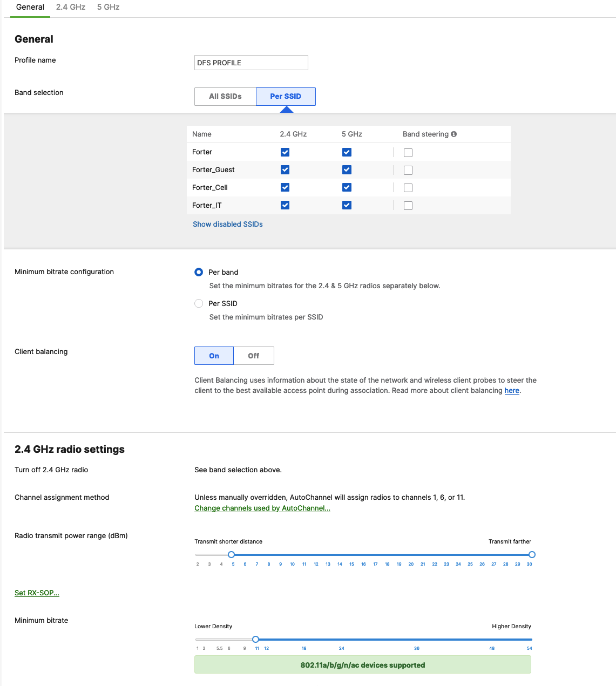Screen dimensions: 616x686
Task: Open the Set RX-SOP link
Action: pyautogui.click(x=36, y=592)
